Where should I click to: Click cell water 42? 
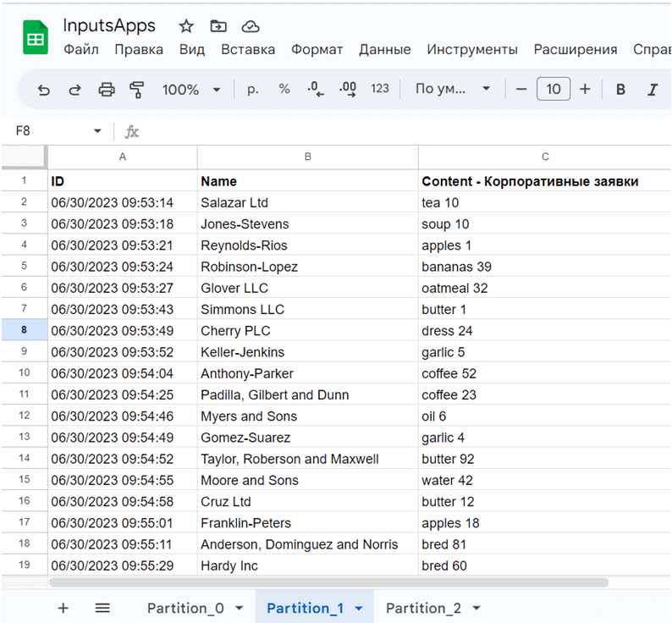tap(545, 480)
